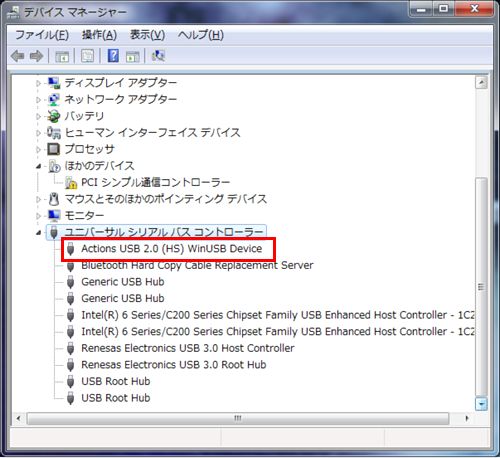This screenshot has width=500, height=458.
Task: Open the blue Help question mark icon
Action: tap(113, 56)
